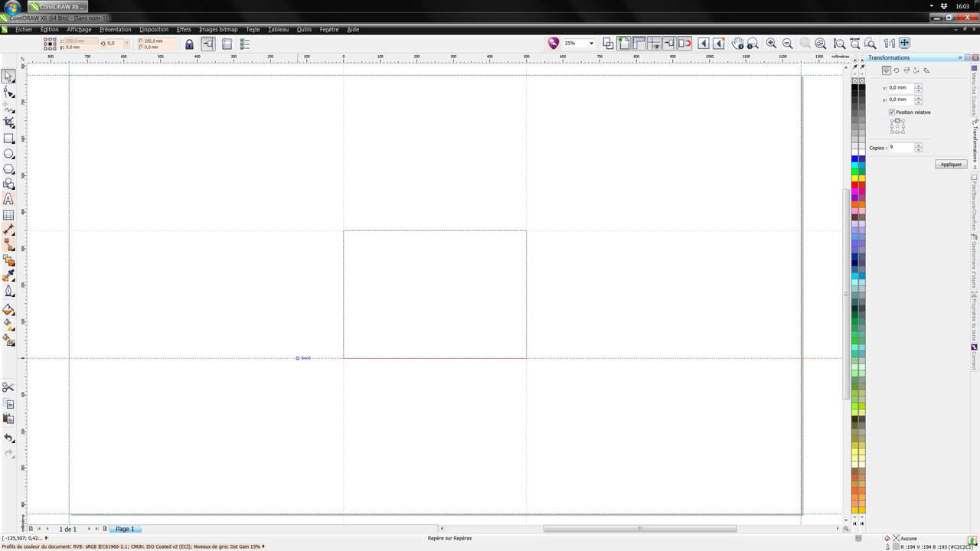Image resolution: width=980 pixels, height=551 pixels.
Task: Click the Windows Start orb
Action: point(11,7)
